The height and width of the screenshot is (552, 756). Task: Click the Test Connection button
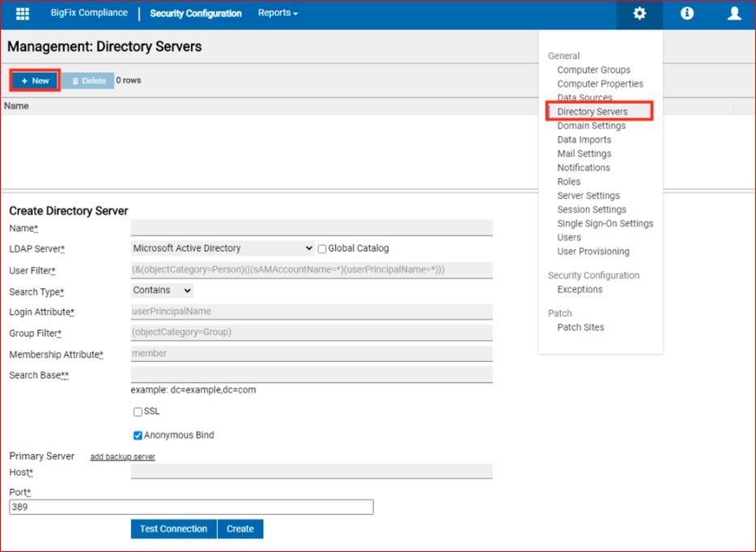(x=173, y=529)
